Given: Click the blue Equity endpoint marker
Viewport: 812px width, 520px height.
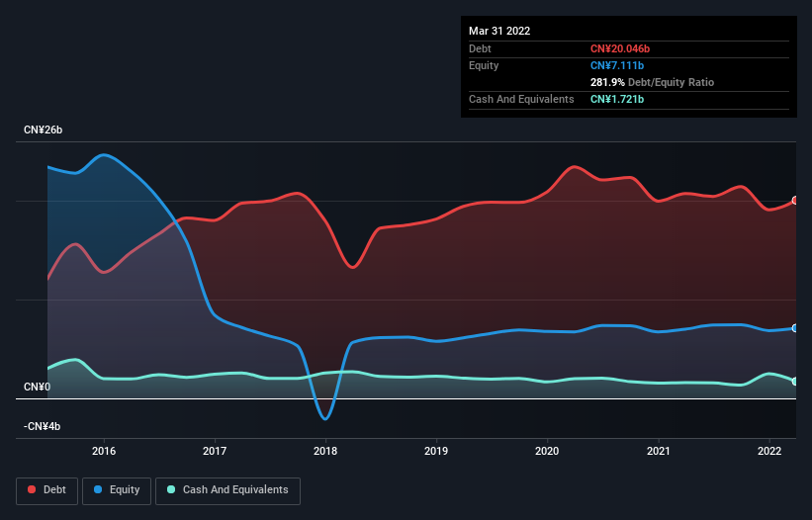Looking at the screenshot, I should click(795, 328).
